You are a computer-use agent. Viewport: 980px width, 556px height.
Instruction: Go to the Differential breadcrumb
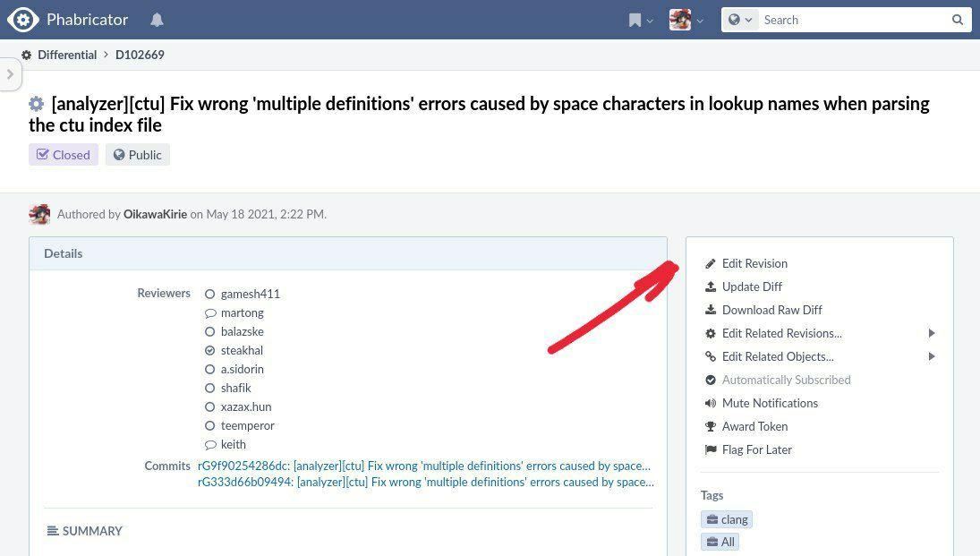(67, 55)
